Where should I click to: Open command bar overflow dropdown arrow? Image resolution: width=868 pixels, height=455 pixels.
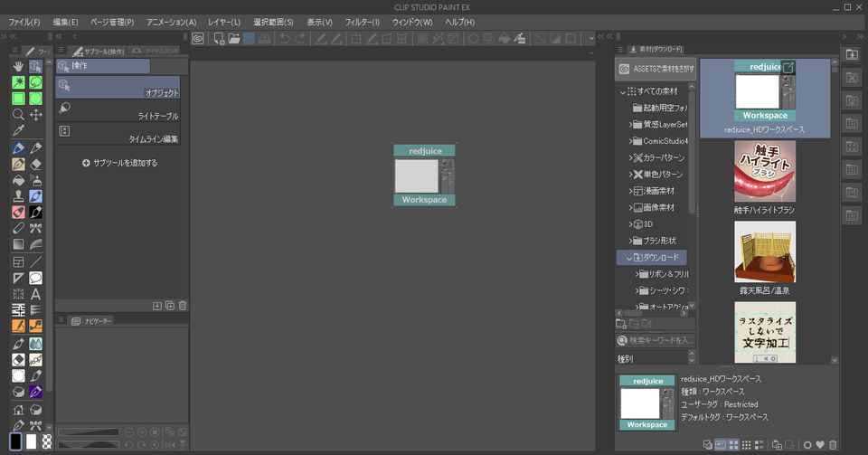[x=591, y=38]
